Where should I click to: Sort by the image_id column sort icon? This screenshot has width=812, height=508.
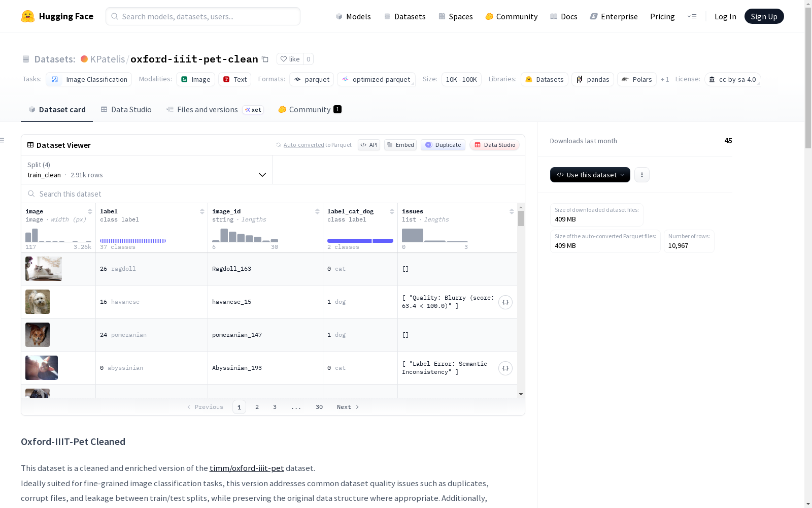tap(317, 211)
